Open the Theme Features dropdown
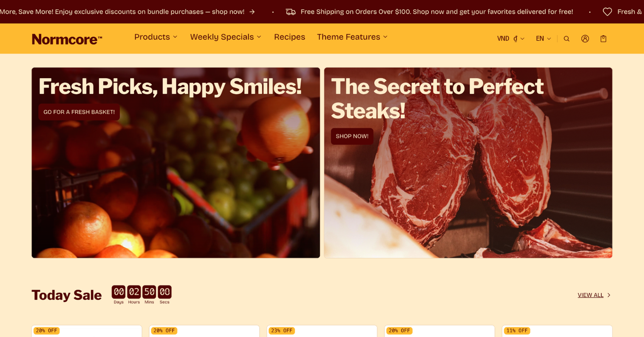644x337 pixels. tap(352, 37)
